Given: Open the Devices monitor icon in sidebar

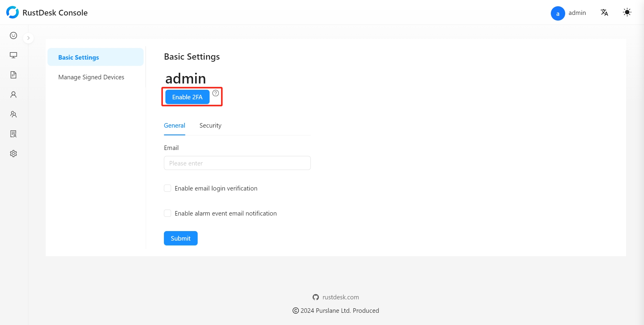Looking at the screenshot, I should 13,55.
